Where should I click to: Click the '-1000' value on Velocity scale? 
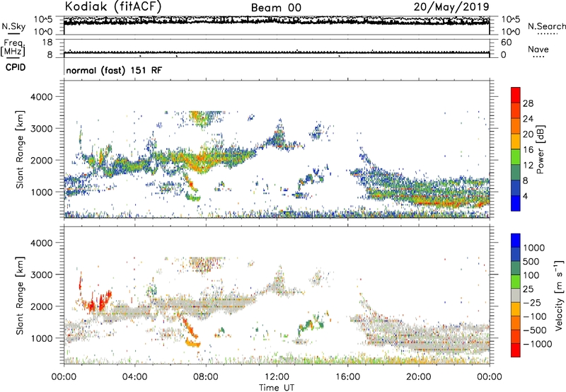tap(538, 344)
